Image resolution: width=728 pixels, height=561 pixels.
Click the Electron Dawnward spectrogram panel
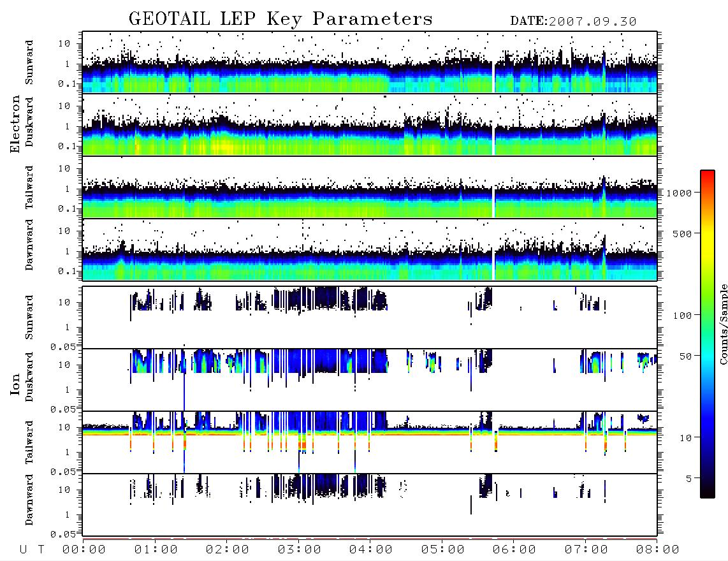click(370, 250)
